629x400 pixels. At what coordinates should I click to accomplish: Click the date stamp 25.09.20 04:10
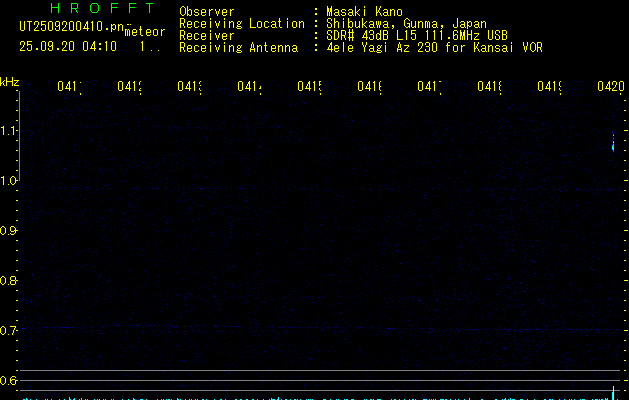tap(68, 47)
